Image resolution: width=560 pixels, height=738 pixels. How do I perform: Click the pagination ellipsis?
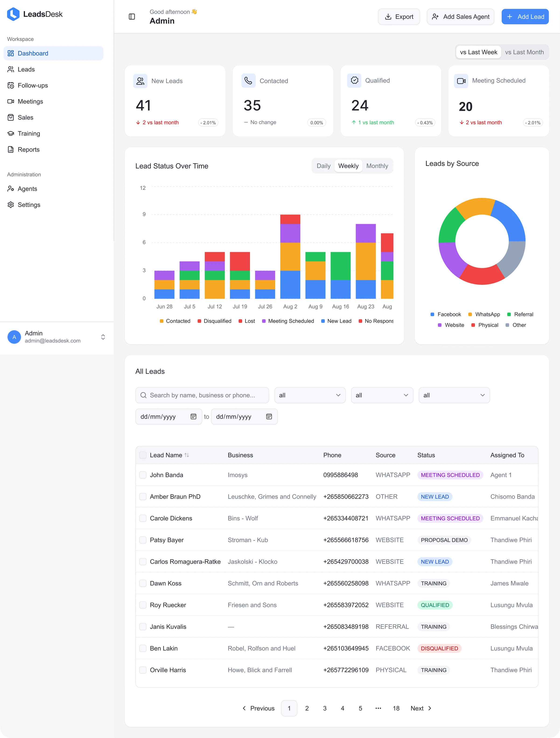tap(378, 708)
